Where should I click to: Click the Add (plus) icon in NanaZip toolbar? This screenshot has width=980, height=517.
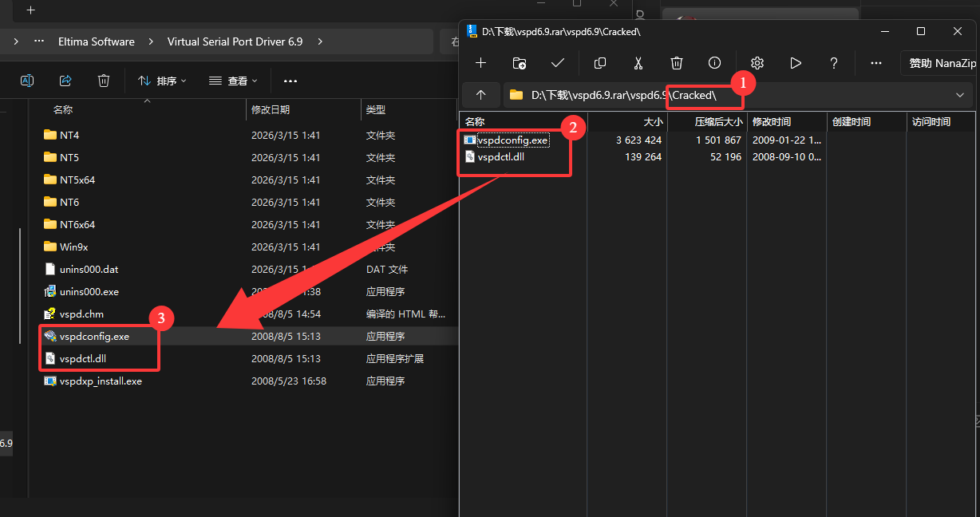pyautogui.click(x=480, y=63)
